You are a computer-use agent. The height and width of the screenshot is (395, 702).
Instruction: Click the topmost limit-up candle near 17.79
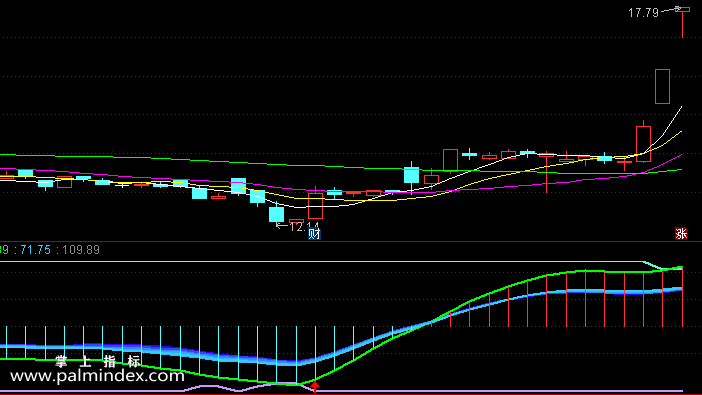(x=682, y=9)
